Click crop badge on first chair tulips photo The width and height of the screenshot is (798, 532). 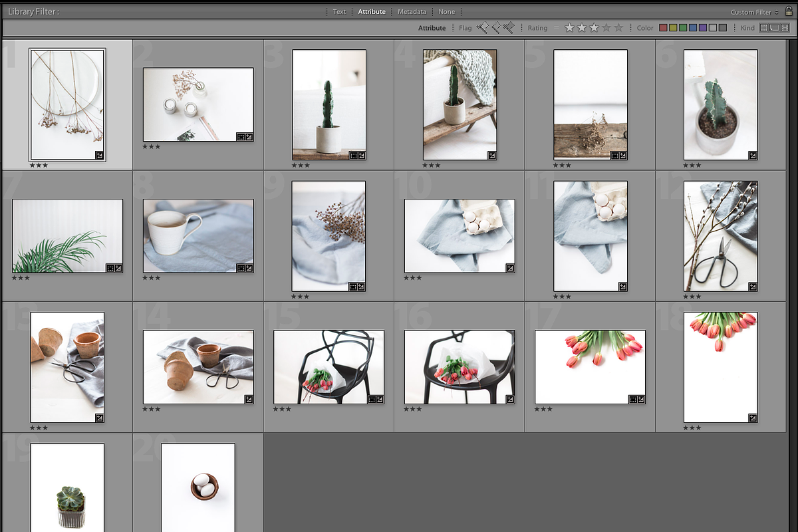pos(372,399)
